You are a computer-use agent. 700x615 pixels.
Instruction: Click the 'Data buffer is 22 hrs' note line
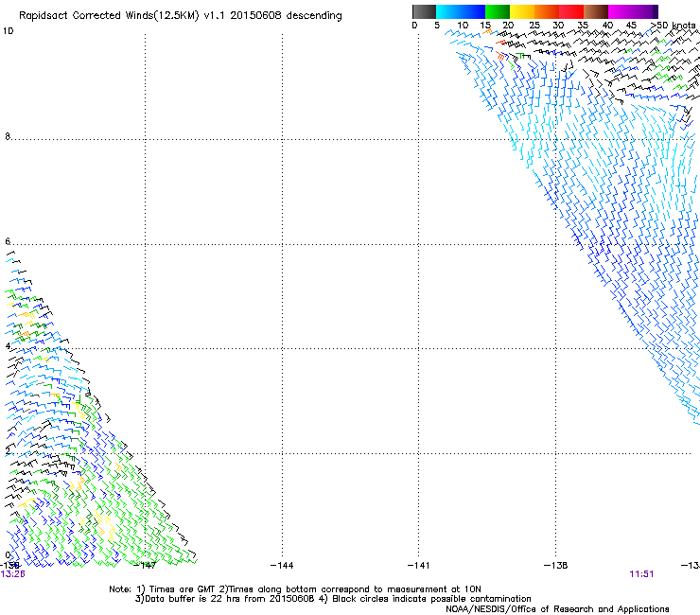pyautogui.click(x=333, y=599)
